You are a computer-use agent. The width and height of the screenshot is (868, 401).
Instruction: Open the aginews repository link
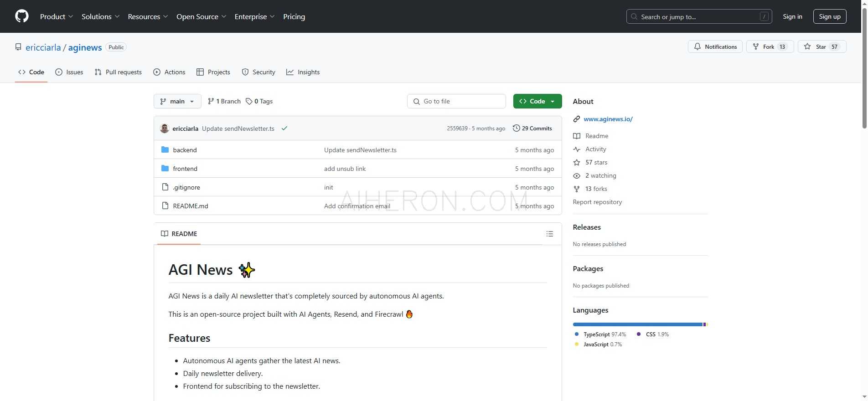point(85,47)
